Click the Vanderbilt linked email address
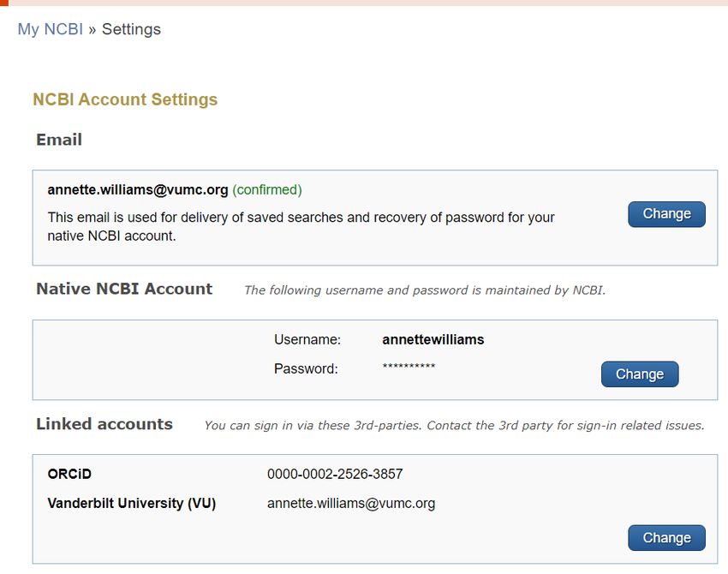728x574 pixels. 351,504
